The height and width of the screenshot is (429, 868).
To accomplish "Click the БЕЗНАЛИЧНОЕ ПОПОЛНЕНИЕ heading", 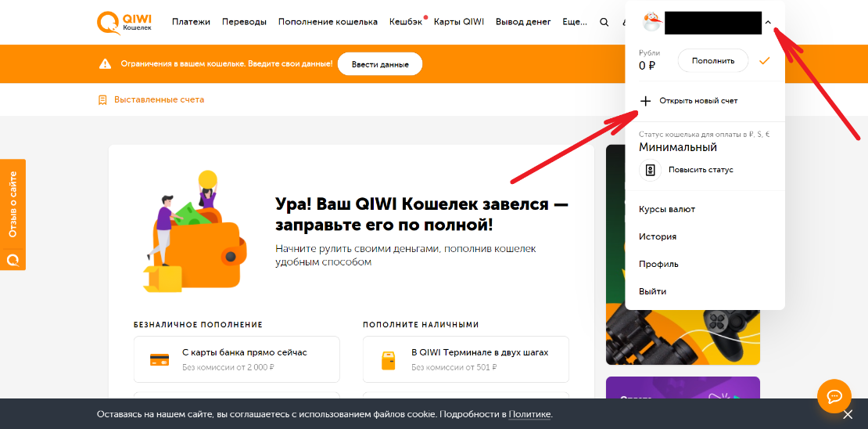I will pyautogui.click(x=198, y=325).
